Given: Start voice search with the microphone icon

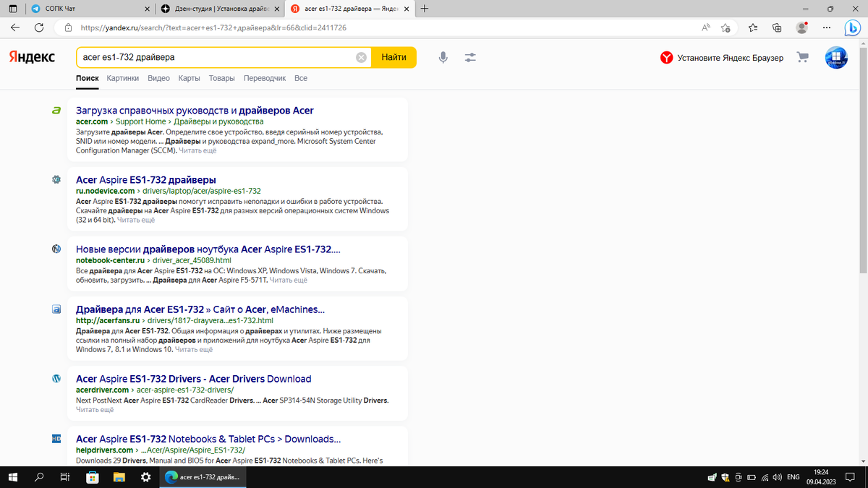Looking at the screenshot, I should [x=443, y=57].
